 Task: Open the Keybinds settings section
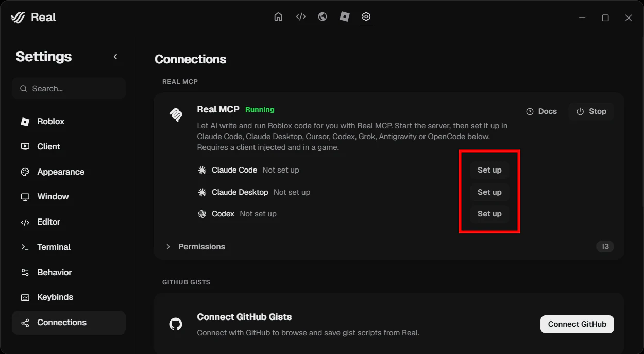click(x=69, y=297)
